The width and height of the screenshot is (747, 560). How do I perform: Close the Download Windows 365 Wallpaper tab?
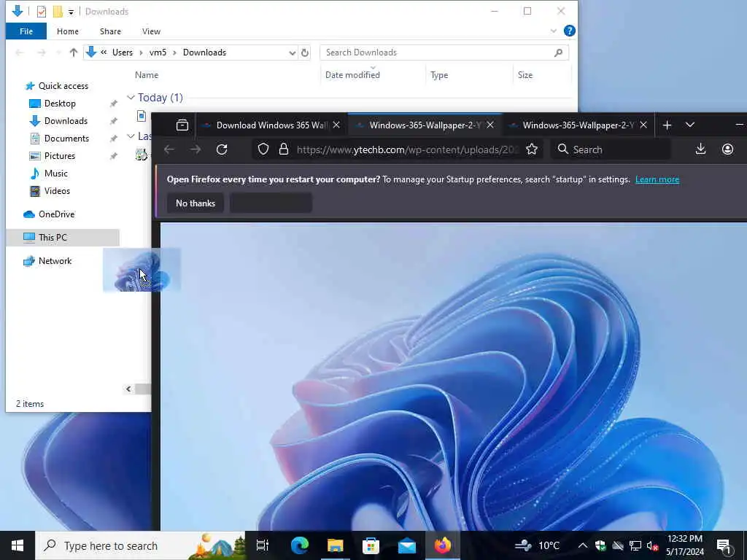tap(336, 125)
